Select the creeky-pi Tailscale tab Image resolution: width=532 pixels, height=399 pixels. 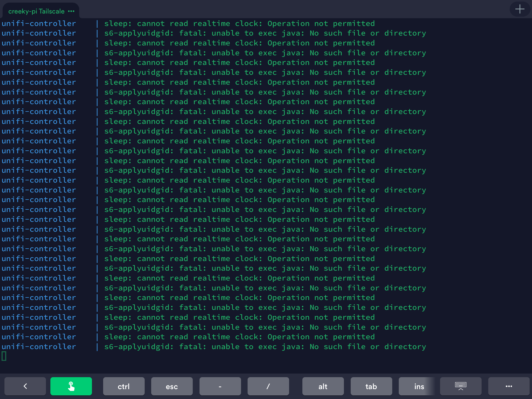(36, 11)
